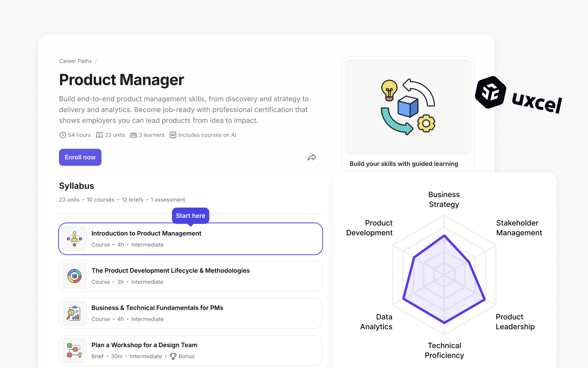Click the Introduction to Product Management course icon
This screenshot has height=368, width=588.
pyautogui.click(x=74, y=238)
